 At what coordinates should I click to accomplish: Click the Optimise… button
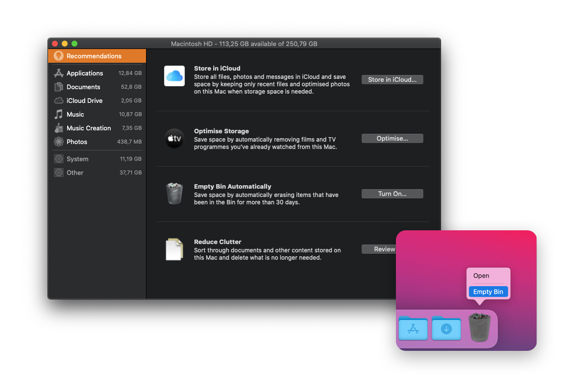tap(392, 139)
